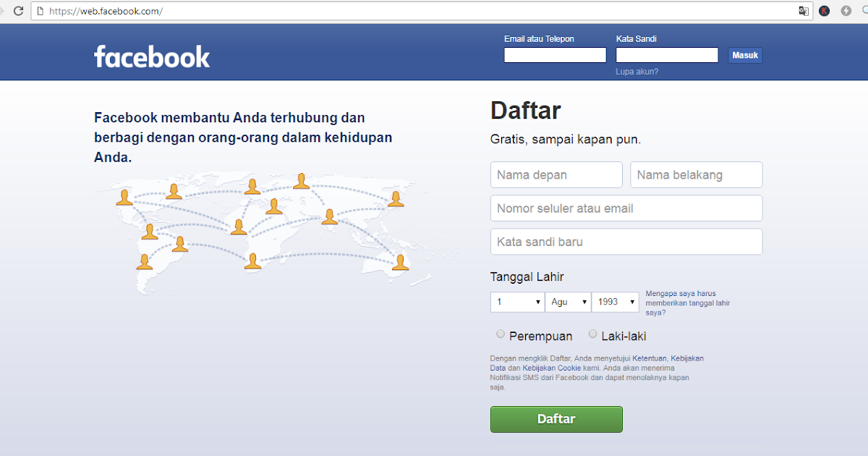Click the Nama belakang field
The height and width of the screenshot is (456, 868).
point(697,174)
